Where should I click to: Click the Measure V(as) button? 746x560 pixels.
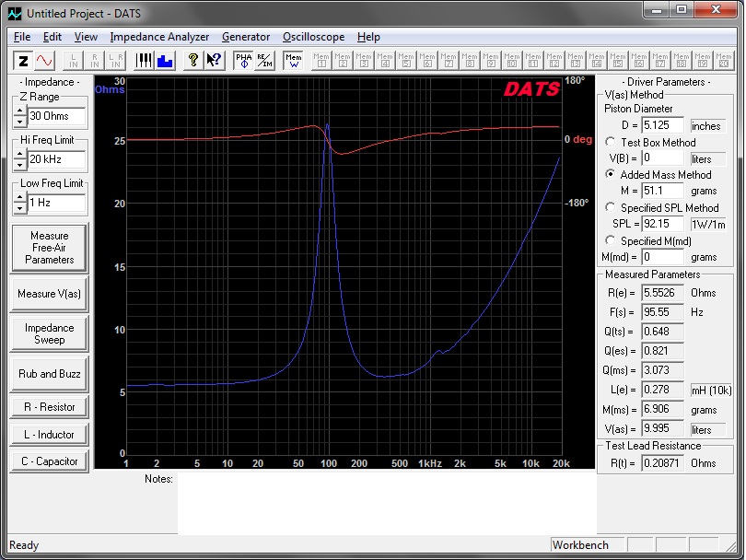(49, 294)
